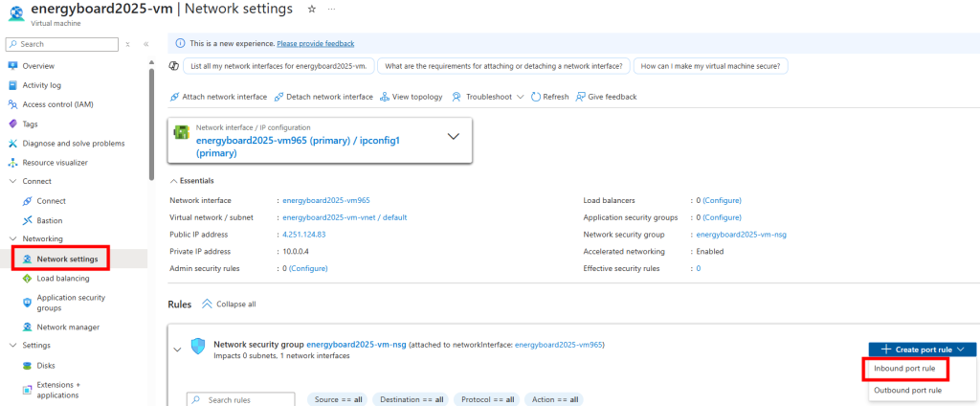Click Configure next to Application security groups
980x406 pixels.
click(x=722, y=217)
